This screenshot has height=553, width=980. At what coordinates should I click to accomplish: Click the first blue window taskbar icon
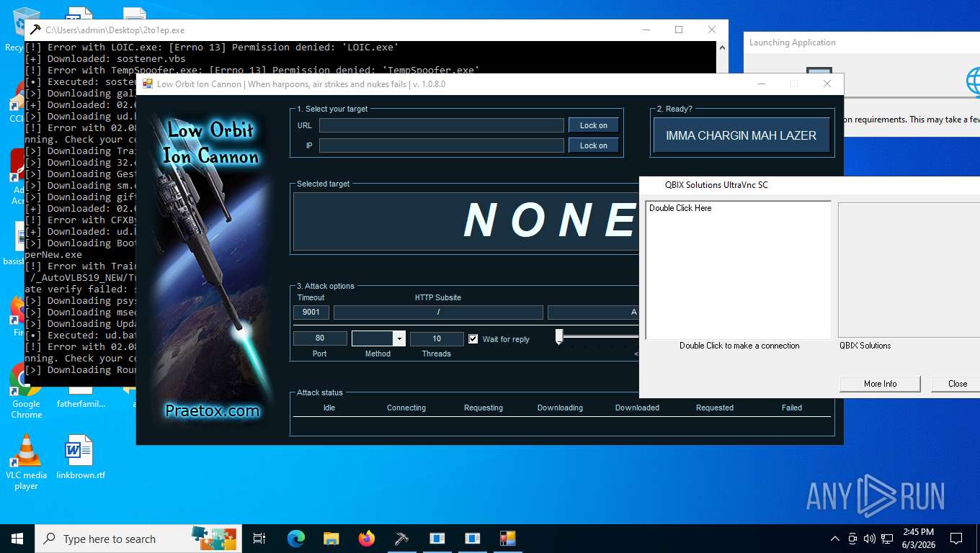point(437,539)
